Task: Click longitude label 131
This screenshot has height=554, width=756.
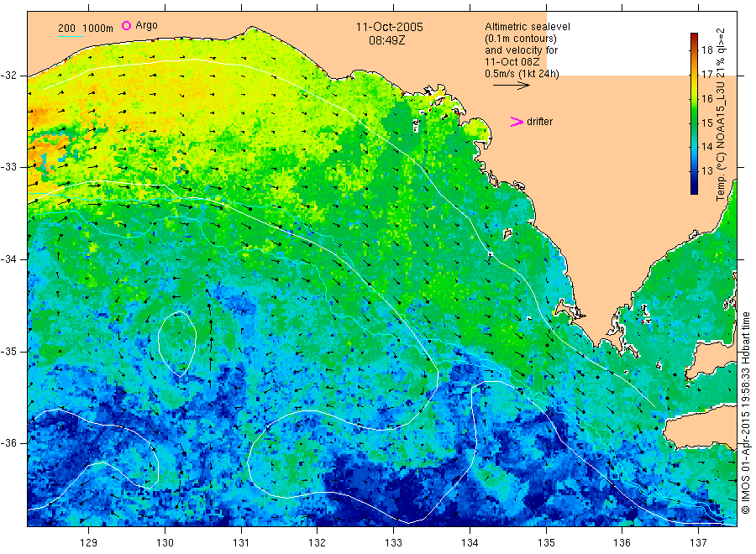Action: coord(241,542)
